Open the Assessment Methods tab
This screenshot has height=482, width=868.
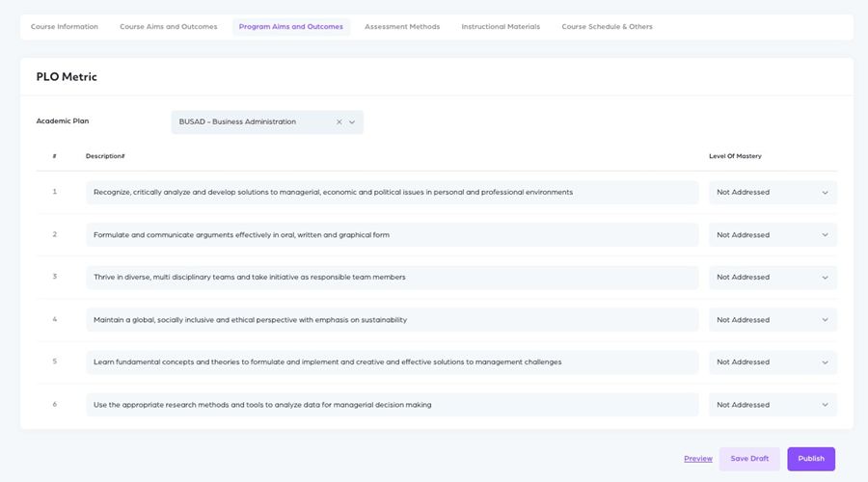[x=402, y=27]
